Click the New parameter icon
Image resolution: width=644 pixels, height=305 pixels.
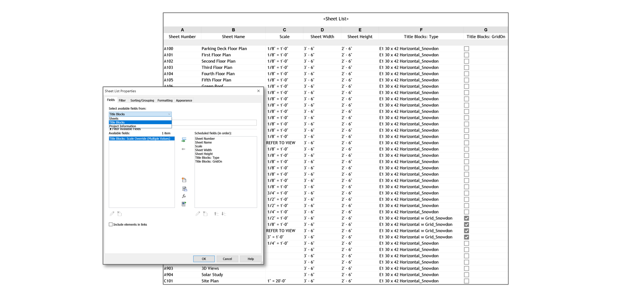[x=184, y=180]
